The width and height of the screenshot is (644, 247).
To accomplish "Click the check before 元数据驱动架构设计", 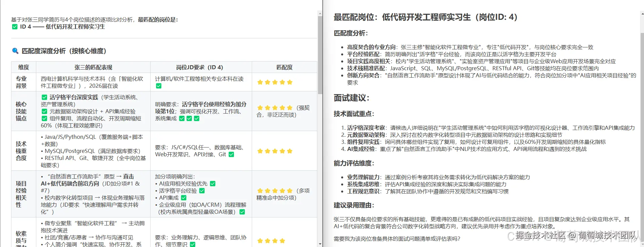I will [44, 111].
